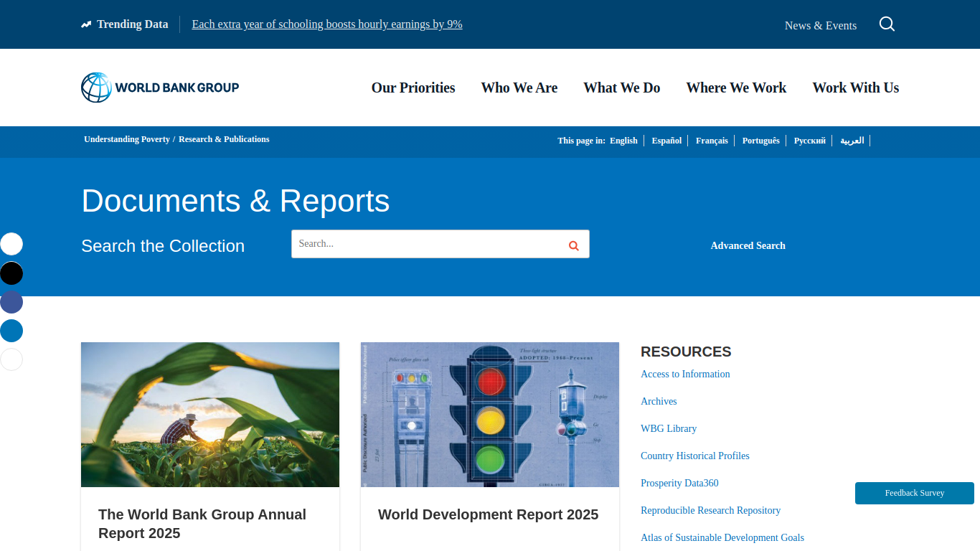Click the Feedback Survey button

pos(915,493)
